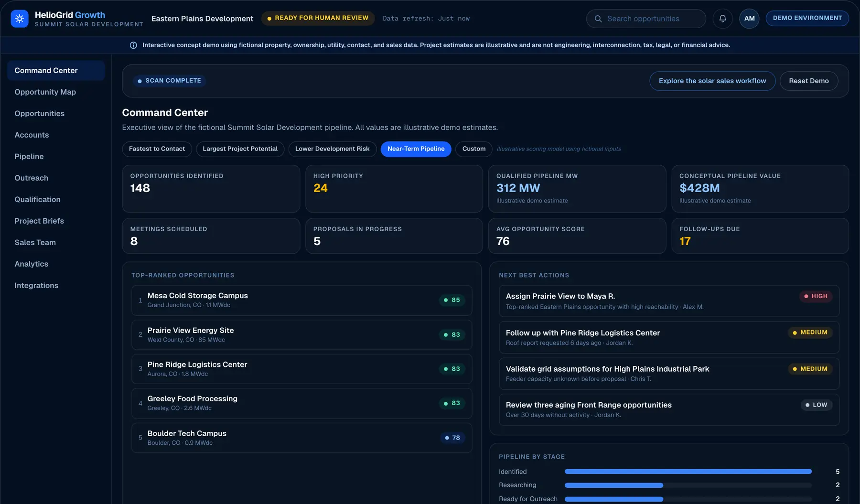The image size is (860, 504).
Task: Select Largest Project Potential preset
Action: 240,149
